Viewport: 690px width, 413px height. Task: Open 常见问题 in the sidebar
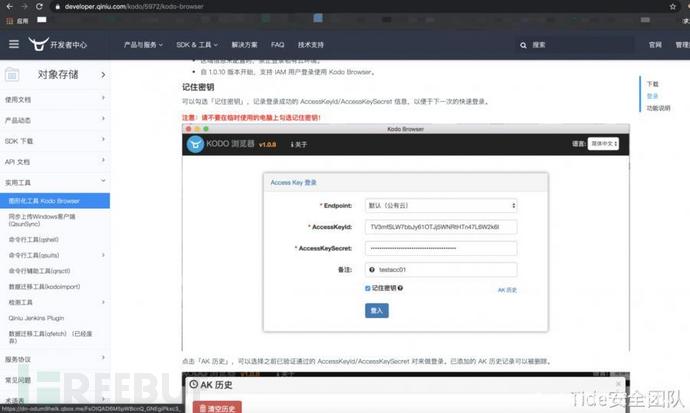point(18,380)
